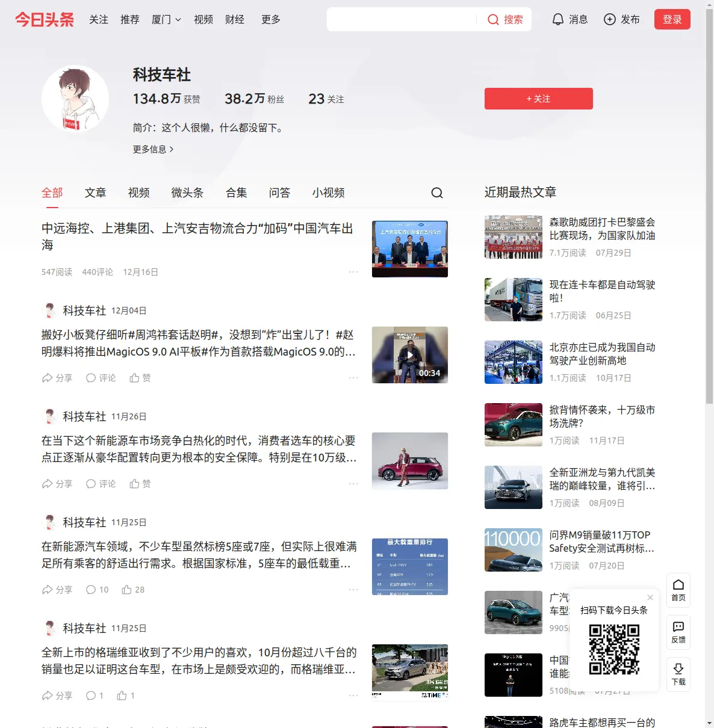Open hot article 全新亚洲龙与第九代凯美瑞
714x728 pixels.
602,479
